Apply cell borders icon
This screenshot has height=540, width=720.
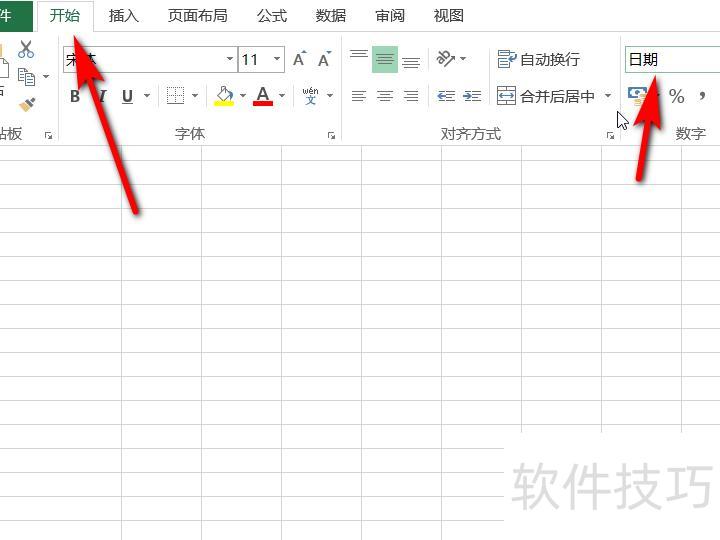175,96
